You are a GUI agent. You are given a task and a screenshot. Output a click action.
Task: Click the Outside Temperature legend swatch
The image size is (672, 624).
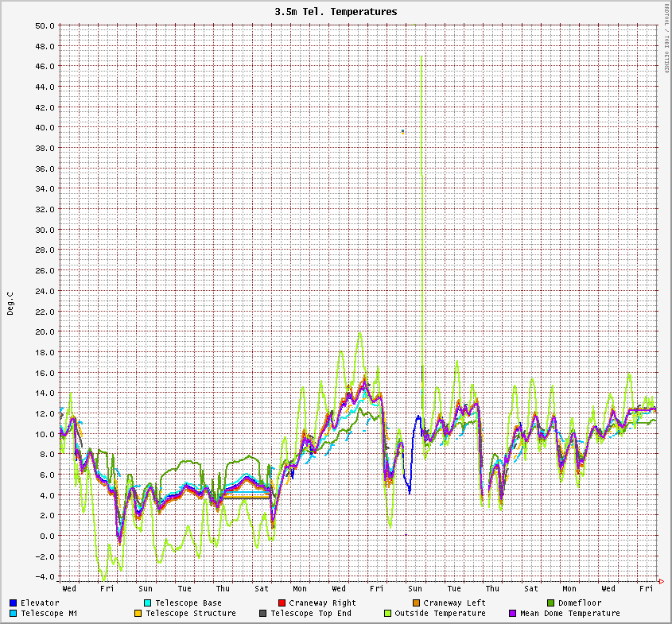click(387, 614)
